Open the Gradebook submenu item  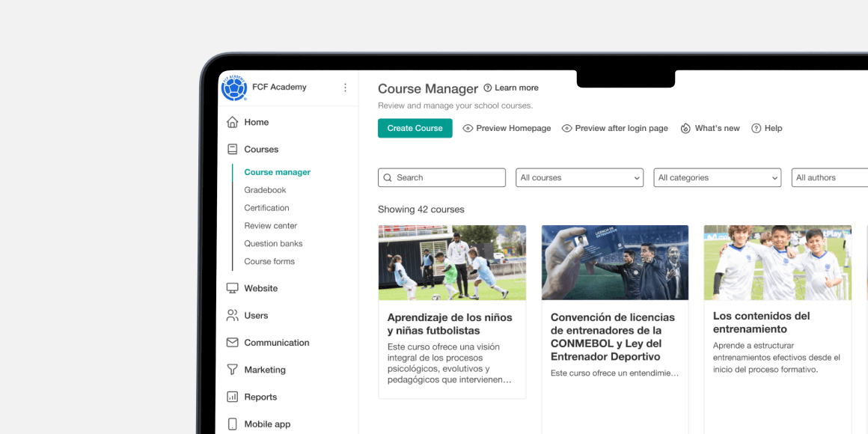pyautogui.click(x=265, y=190)
